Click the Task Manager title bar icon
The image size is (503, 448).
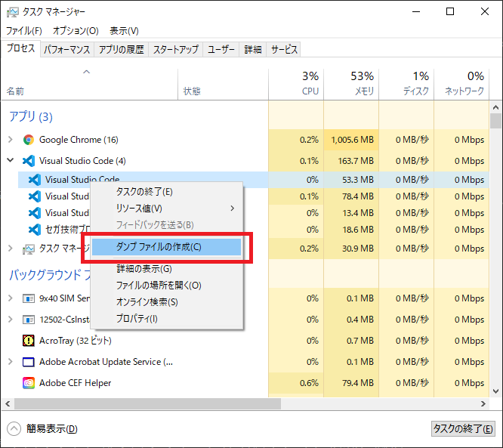[13, 12]
